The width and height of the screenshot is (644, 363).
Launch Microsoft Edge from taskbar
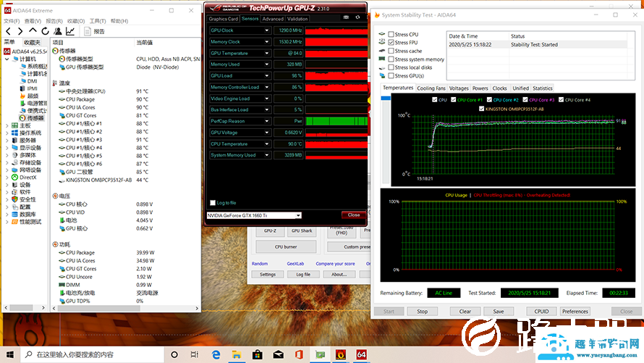216,354
